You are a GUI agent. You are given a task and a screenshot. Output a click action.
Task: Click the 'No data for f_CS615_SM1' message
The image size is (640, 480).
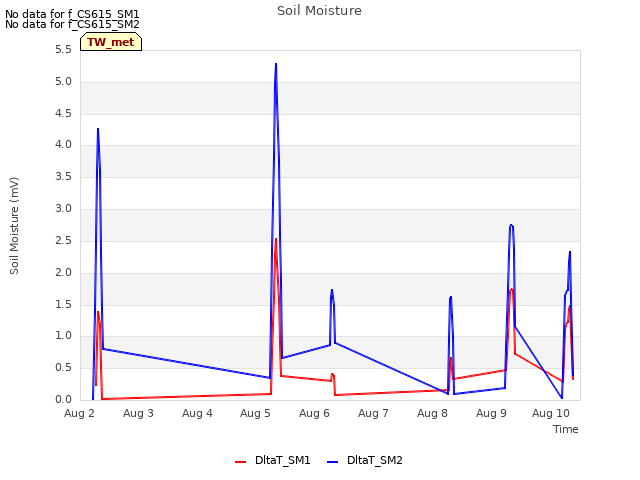click(72, 14)
